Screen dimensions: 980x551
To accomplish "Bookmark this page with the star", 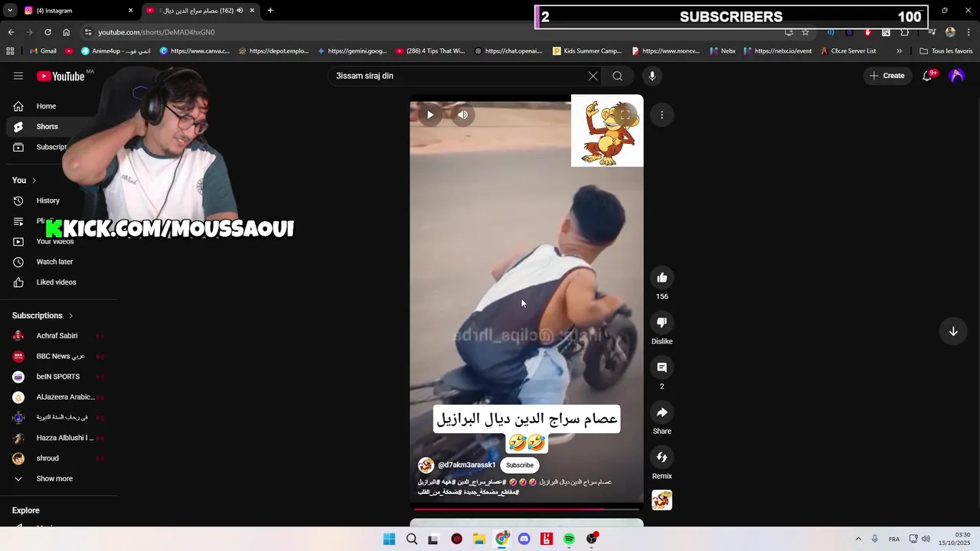I will [x=805, y=32].
